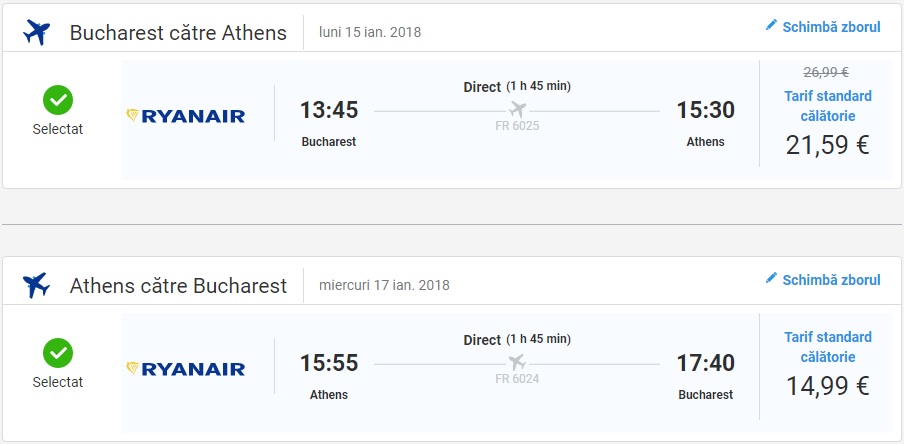Click the Athens către Bucharest heading
Screen dimensions: 904x444
pos(178,285)
